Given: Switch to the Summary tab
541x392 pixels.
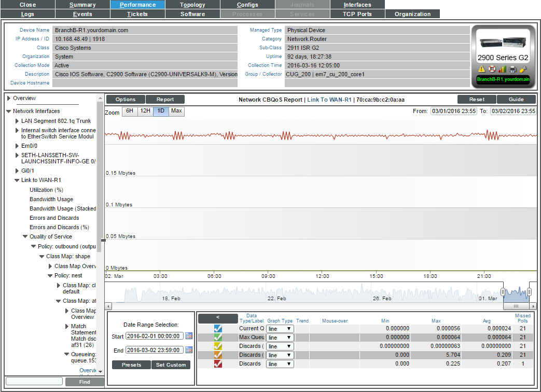Looking at the screenshot, I should [82, 5].
